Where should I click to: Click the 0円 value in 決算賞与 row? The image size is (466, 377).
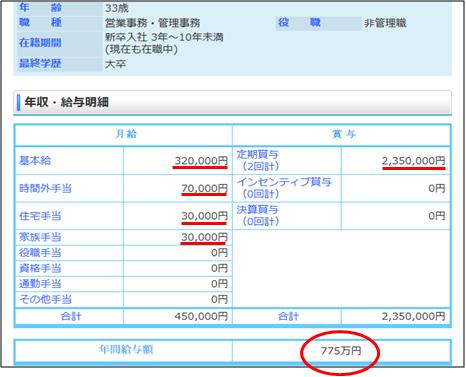pos(437,216)
